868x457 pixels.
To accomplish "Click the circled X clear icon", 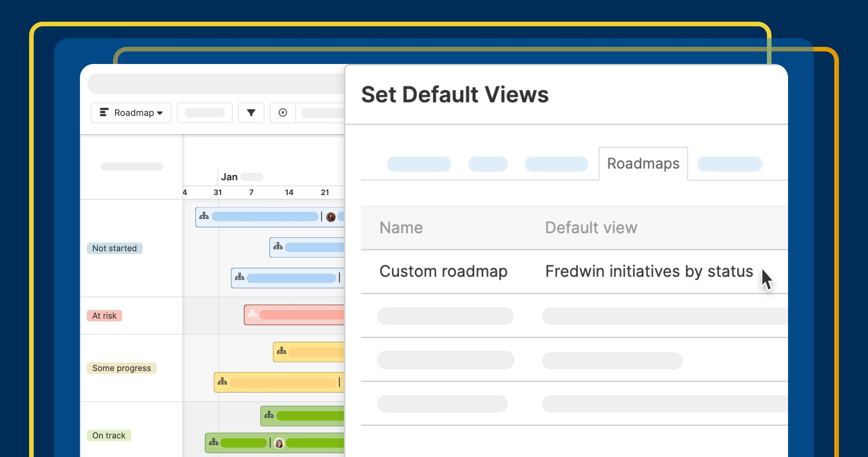I will pos(283,113).
